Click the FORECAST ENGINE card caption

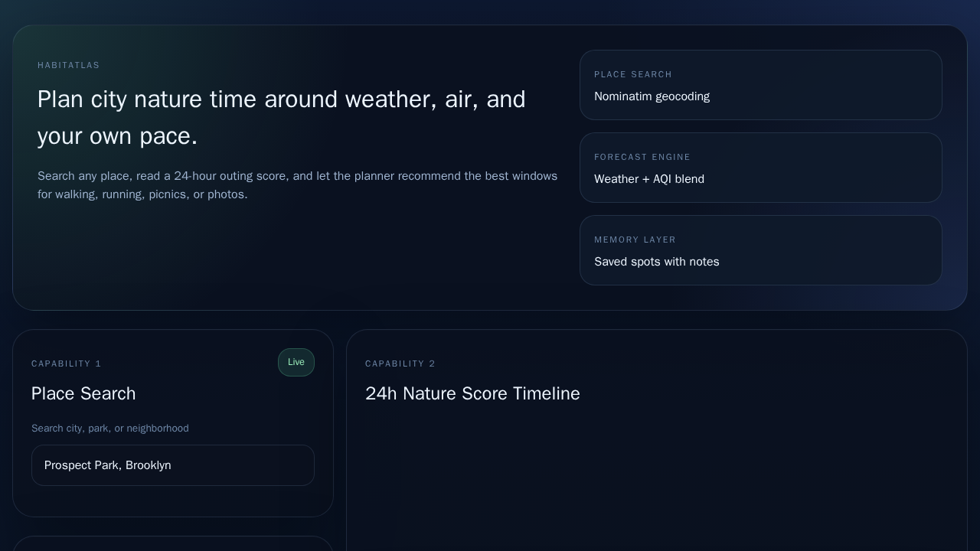coord(642,157)
